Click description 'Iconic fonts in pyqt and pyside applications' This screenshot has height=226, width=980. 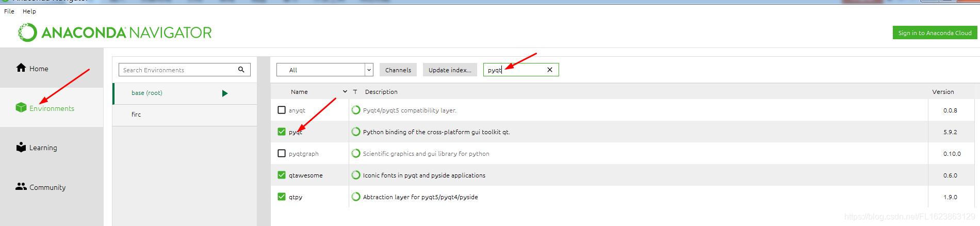(424, 175)
